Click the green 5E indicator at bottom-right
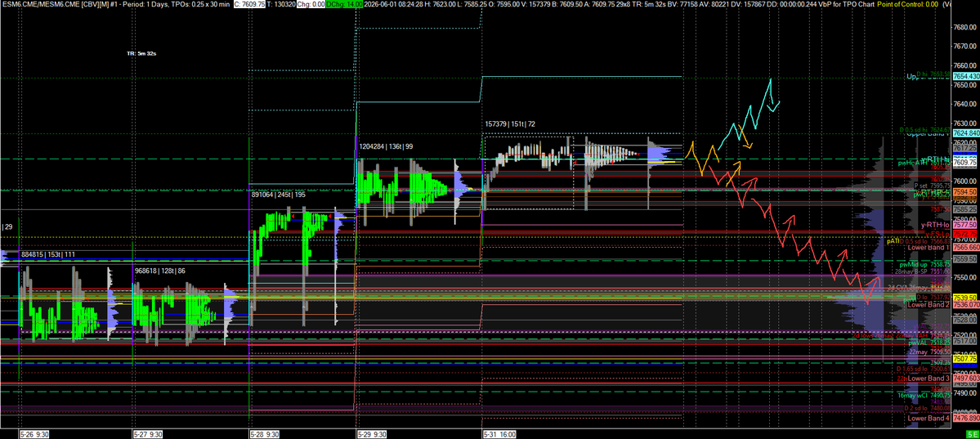 click(x=972, y=434)
